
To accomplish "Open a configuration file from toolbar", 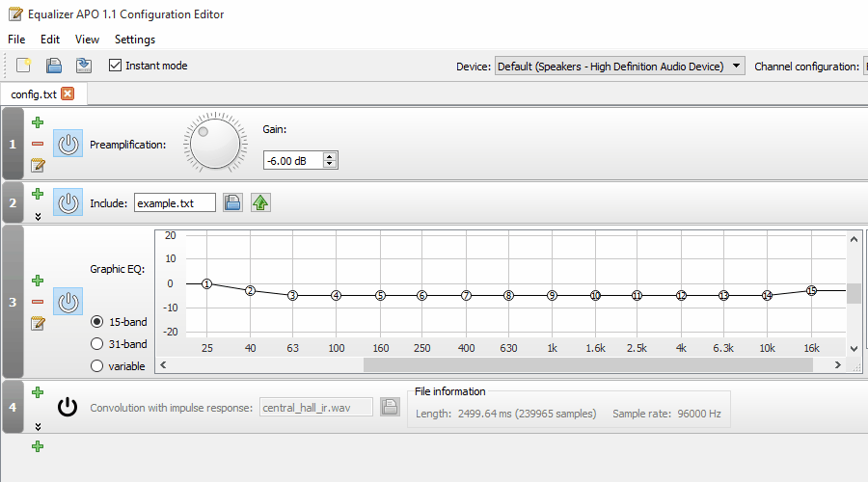I will [x=54, y=66].
